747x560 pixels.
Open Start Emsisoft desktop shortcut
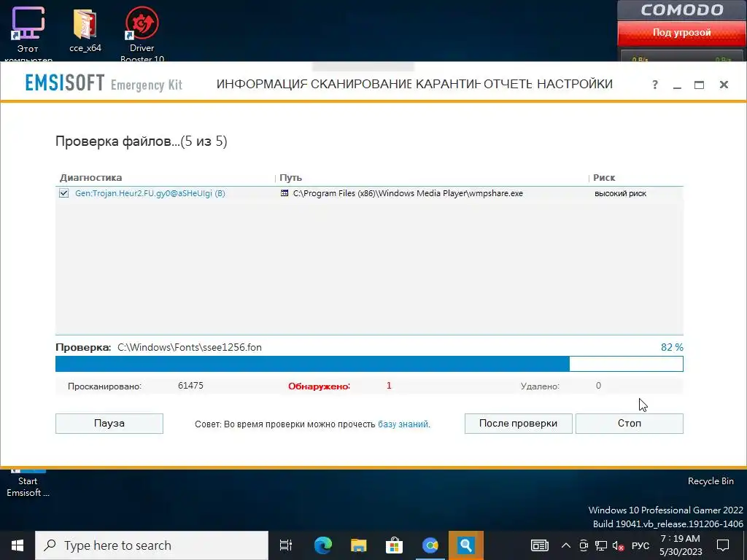pyautogui.click(x=28, y=485)
